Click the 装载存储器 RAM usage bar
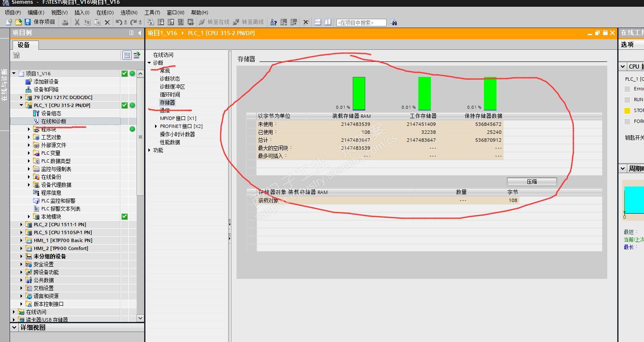Viewport: 644px width, 342px height. point(359,94)
